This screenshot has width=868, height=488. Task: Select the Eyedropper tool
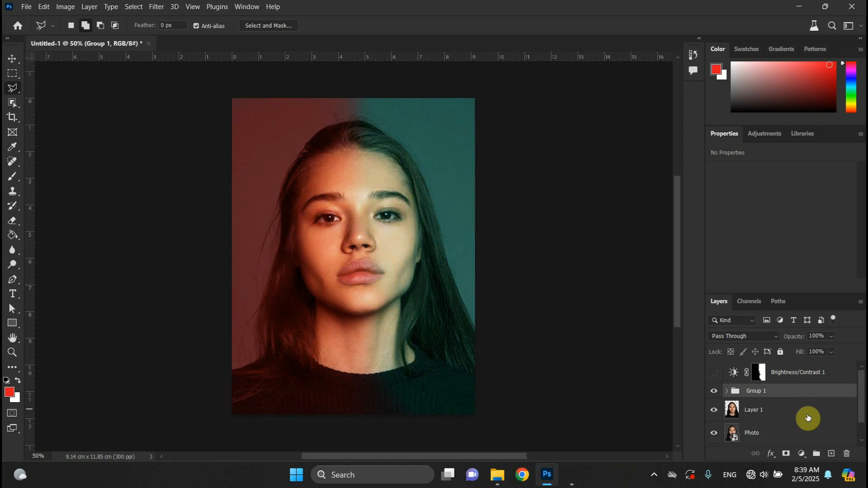click(12, 147)
